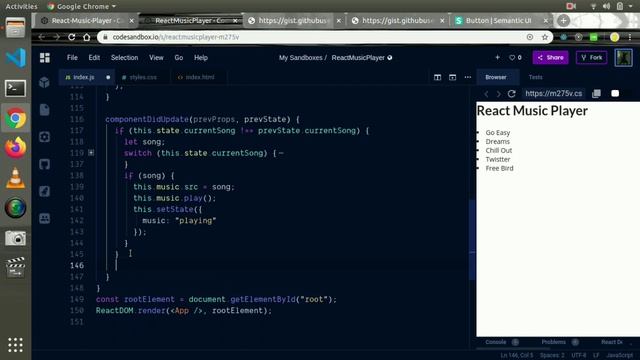Open a new Chrome tab
The image size is (640, 360).
point(563,20)
